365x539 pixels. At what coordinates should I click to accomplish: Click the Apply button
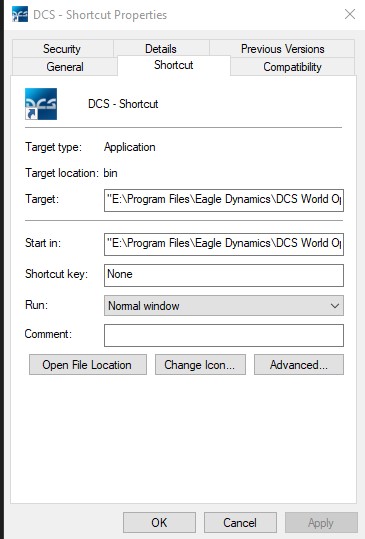pyautogui.click(x=321, y=522)
